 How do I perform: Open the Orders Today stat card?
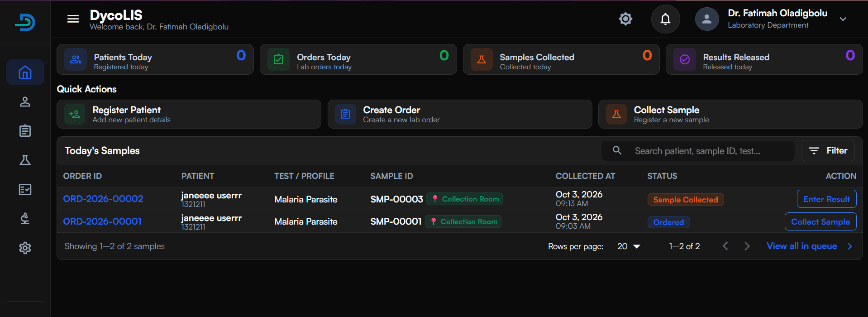358,59
